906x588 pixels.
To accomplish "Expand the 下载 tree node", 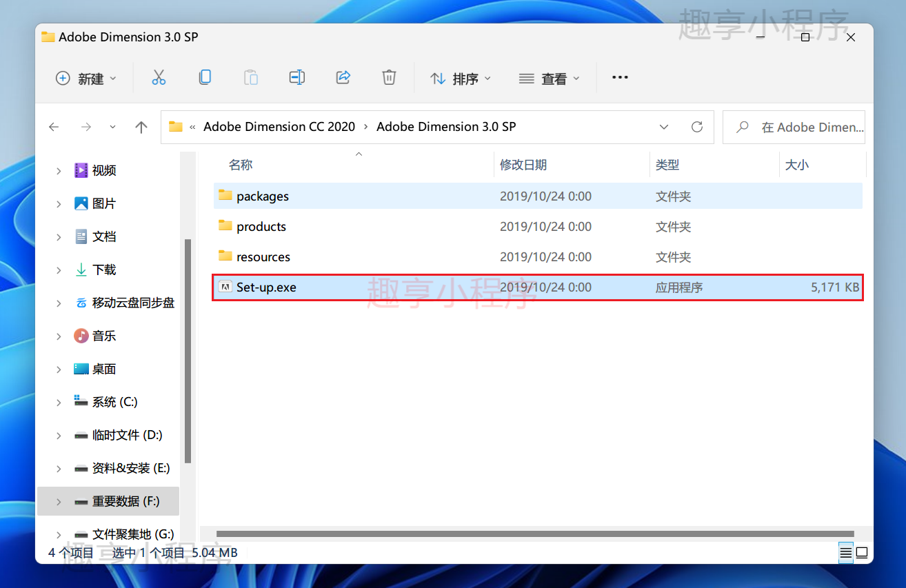I will [x=59, y=270].
